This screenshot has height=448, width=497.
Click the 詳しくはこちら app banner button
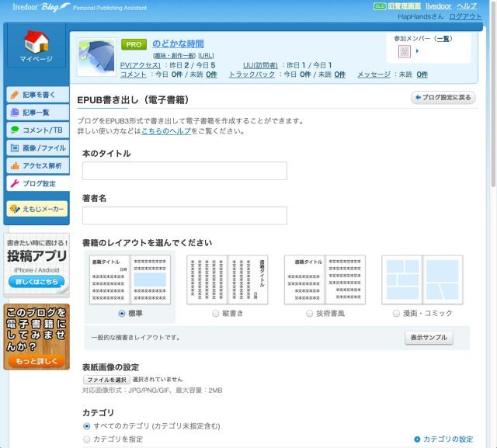pos(36,281)
